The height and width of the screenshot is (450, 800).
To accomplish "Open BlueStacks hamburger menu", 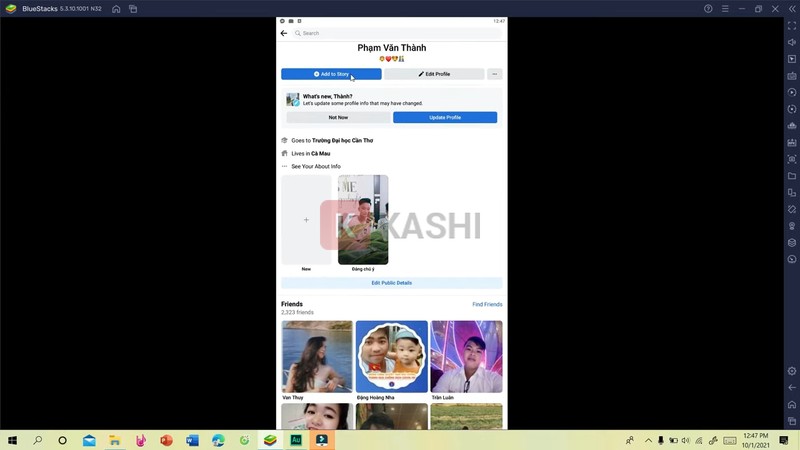I will click(725, 9).
